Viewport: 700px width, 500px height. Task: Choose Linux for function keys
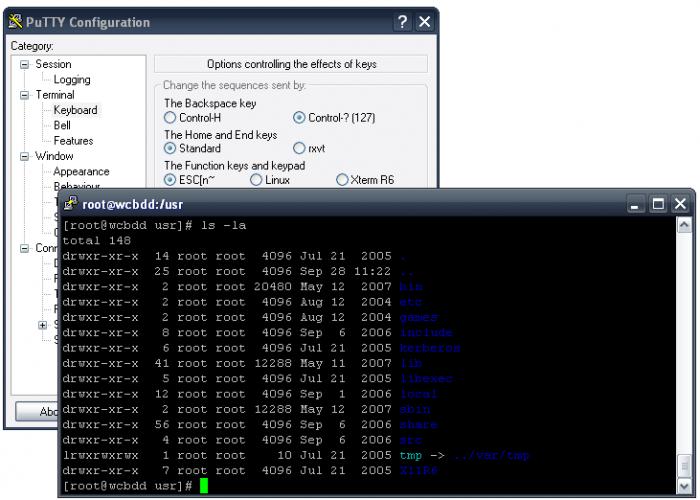pos(256,180)
